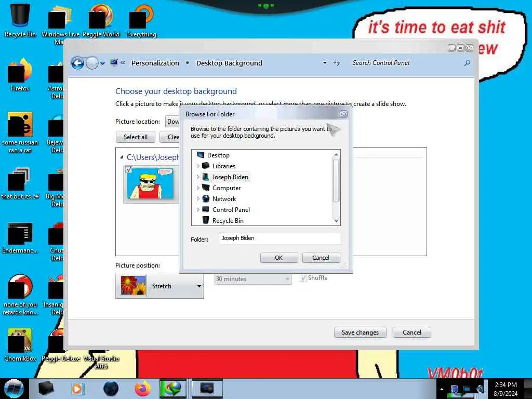Open the address bar history dropdown
Image resolution: width=532 pixels, height=399 pixels.
tap(325, 63)
